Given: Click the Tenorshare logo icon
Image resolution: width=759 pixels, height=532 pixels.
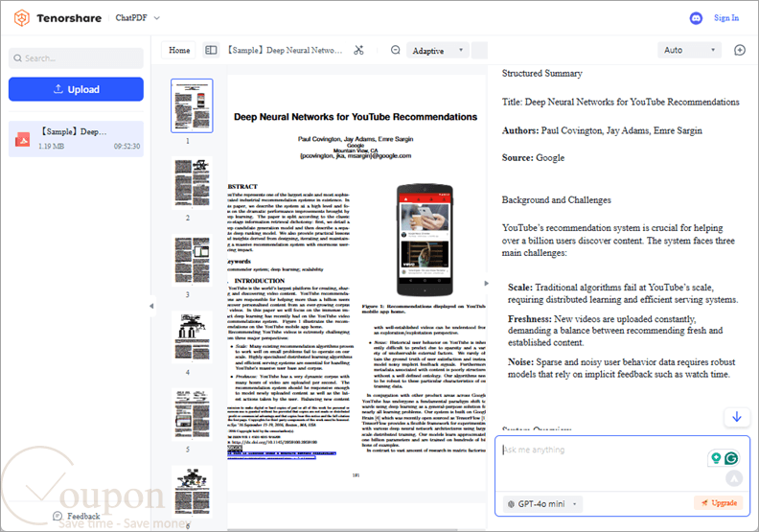Looking at the screenshot, I should click(x=22, y=18).
